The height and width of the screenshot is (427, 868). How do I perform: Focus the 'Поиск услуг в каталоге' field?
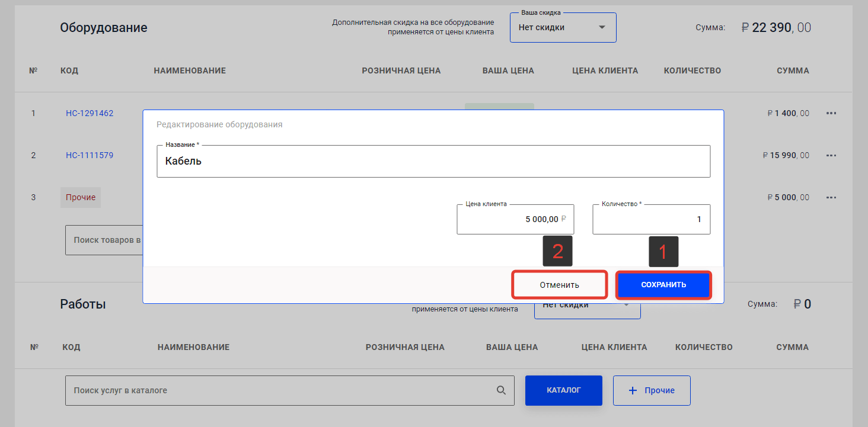pyautogui.click(x=279, y=391)
